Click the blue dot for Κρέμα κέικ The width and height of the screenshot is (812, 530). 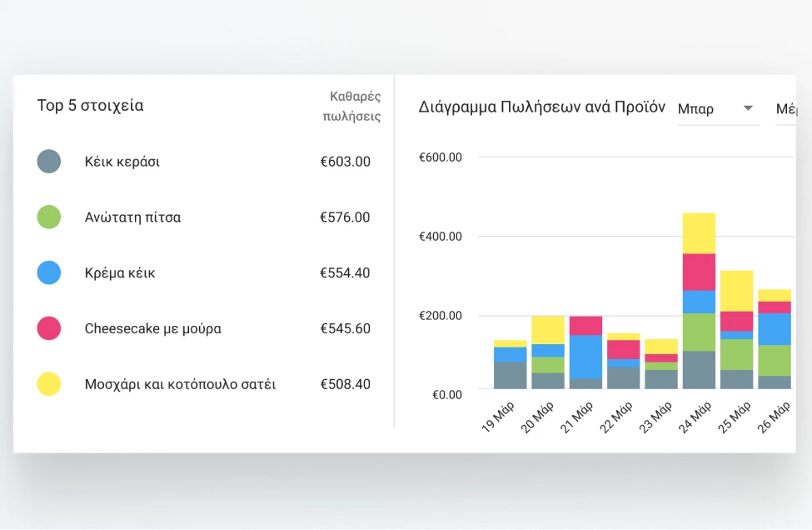pyautogui.click(x=48, y=272)
